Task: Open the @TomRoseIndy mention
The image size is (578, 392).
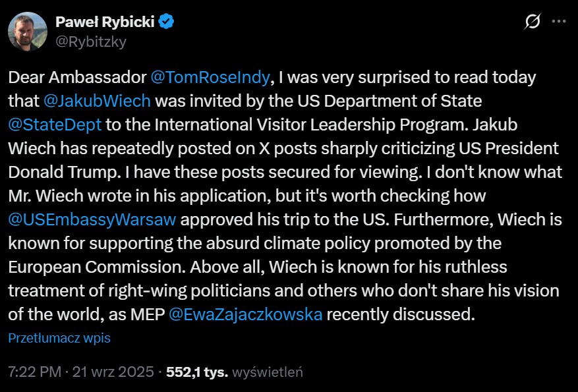Action: [x=210, y=77]
